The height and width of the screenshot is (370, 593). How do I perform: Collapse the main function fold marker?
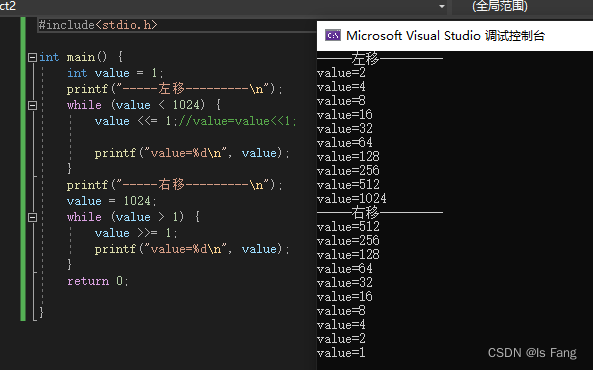32,58
